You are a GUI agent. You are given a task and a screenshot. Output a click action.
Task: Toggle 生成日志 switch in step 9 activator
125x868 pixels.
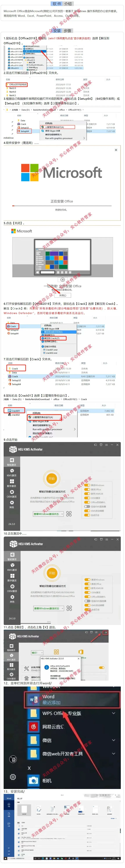pyautogui.click(x=87, y=515)
